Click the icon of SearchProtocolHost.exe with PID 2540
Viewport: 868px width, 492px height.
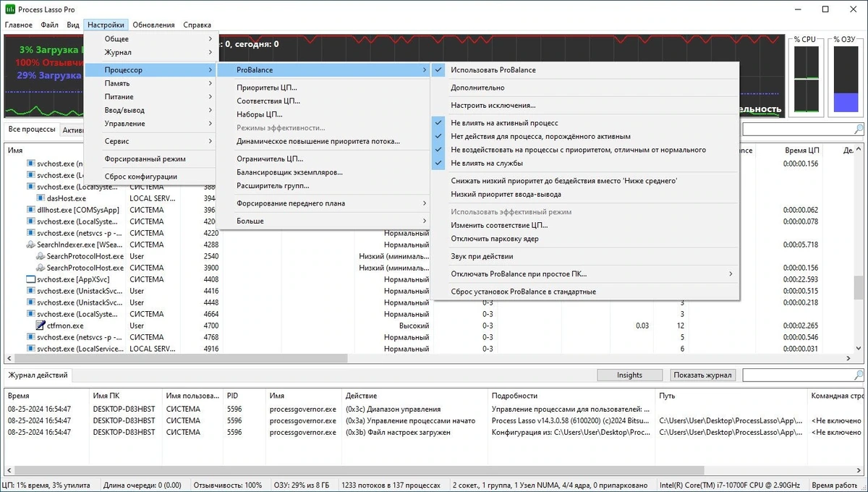pos(41,256)
